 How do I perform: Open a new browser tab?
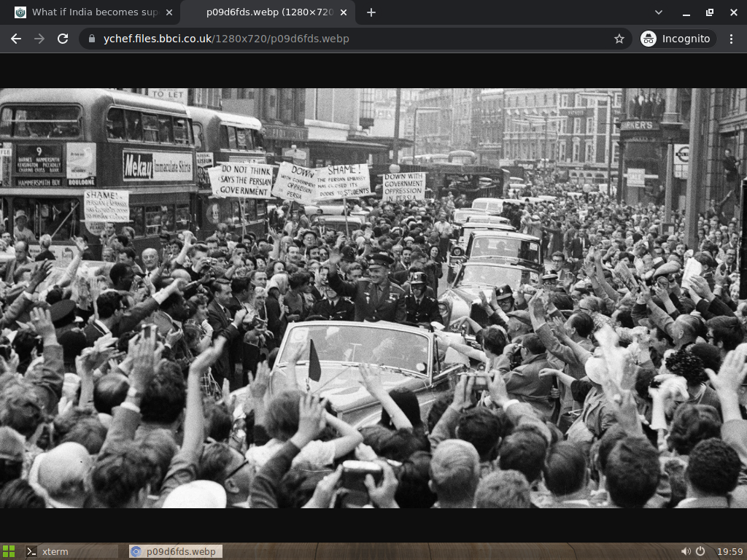point(371,12)
